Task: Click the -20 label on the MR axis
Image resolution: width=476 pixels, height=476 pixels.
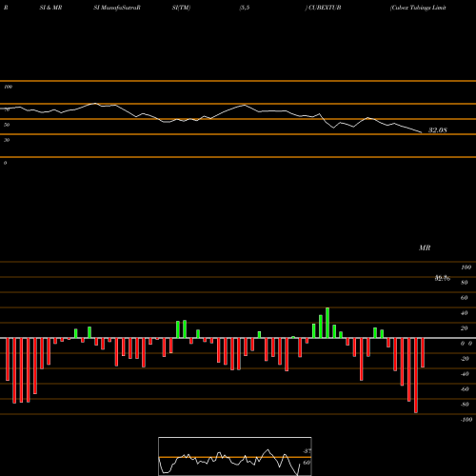Action: click(x=465, y=359)
